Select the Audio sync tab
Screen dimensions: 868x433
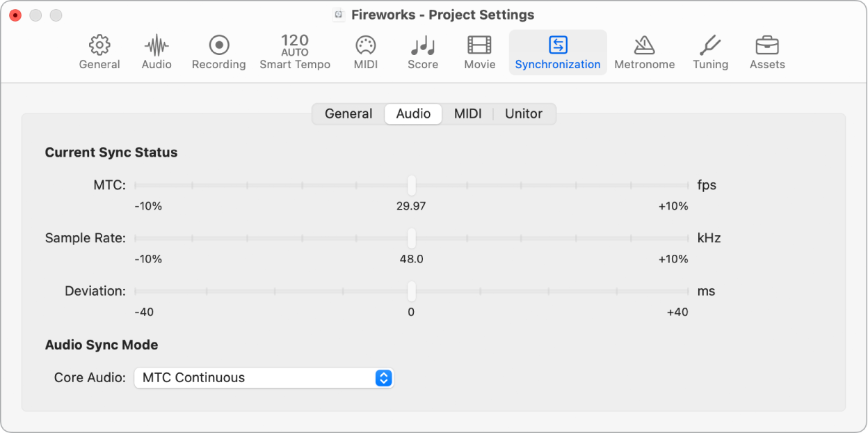(412, 113)
